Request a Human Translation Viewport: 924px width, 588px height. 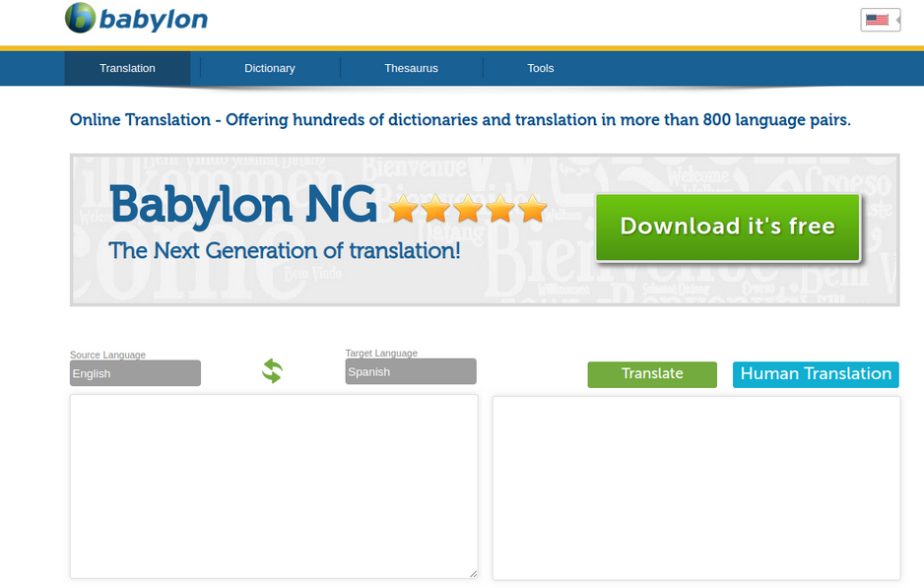817,374
